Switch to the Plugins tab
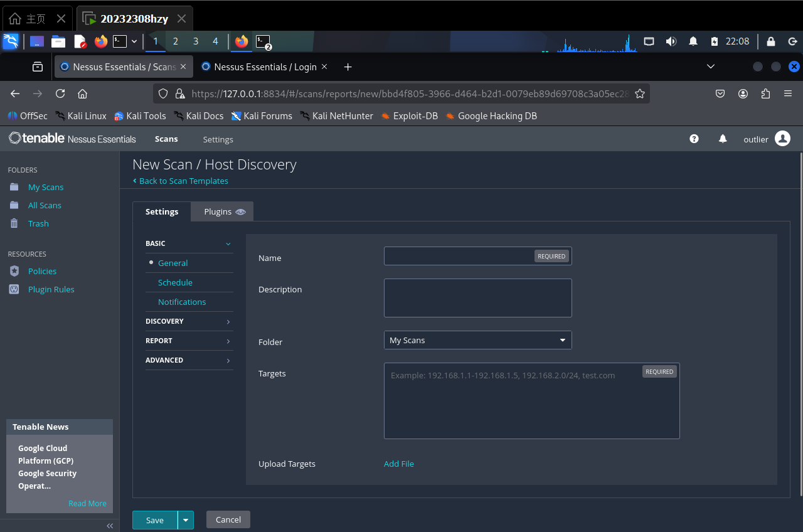 pyautogui.click(x=222, y=211)
